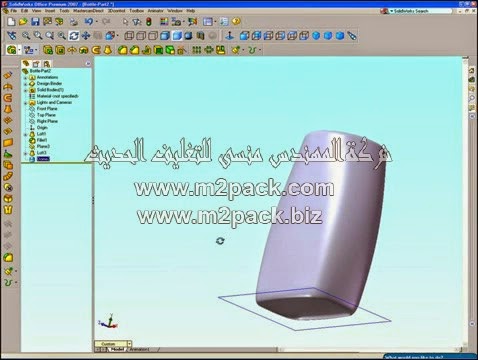Screen dimensions: 478x360
Task: Click the Shell feature icon
Action: (159, 50)
